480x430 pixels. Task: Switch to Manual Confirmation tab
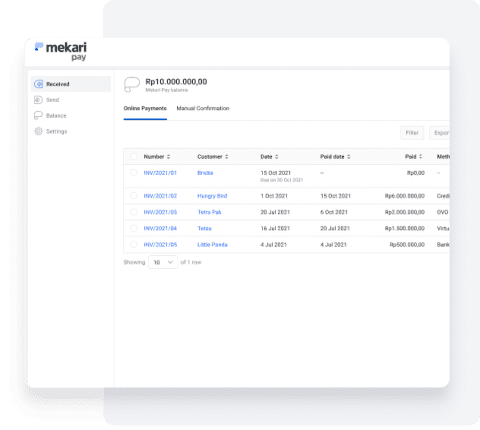click(203, 108)
